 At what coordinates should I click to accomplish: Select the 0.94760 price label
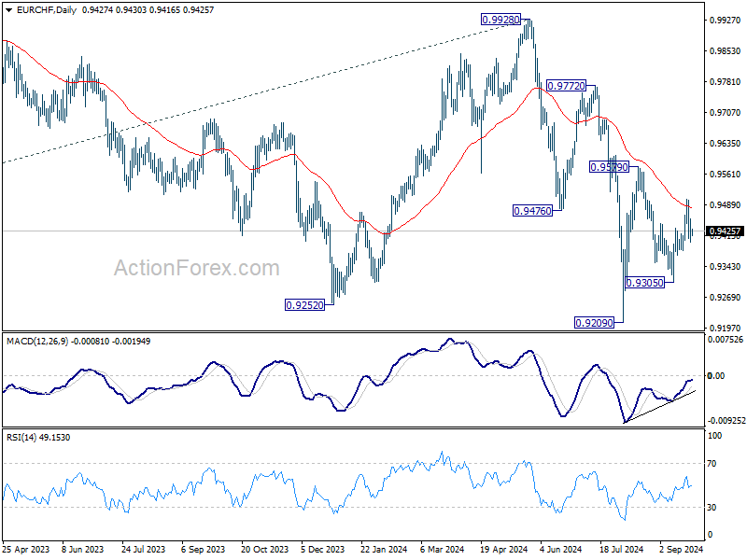click(532, 211)
